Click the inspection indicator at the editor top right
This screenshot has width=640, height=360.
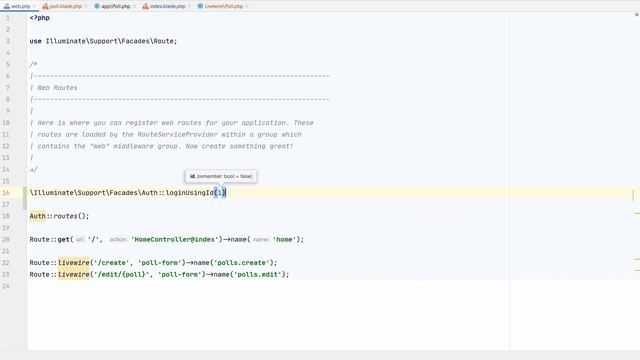(636, 15)
